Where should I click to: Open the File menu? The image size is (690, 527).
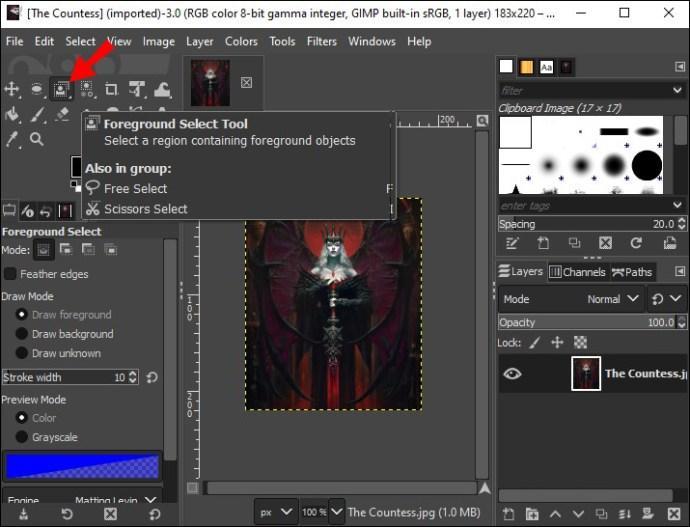click(x=15, y=41)
